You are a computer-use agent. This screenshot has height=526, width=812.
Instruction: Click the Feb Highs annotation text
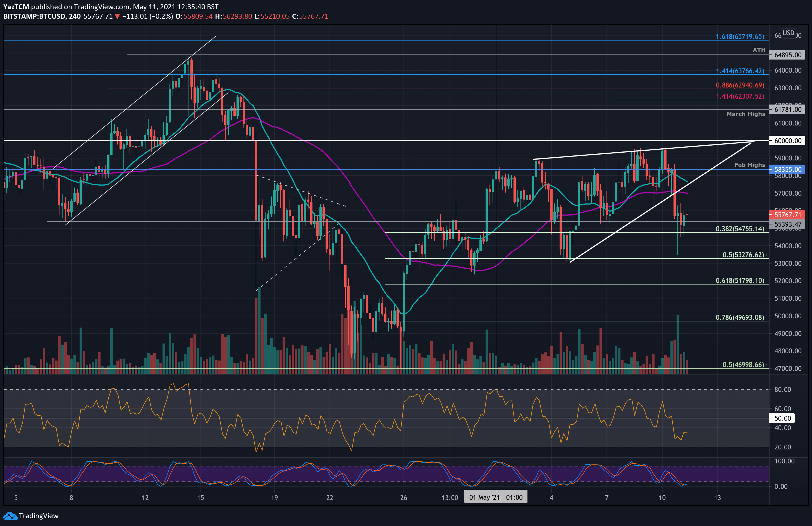749,165
